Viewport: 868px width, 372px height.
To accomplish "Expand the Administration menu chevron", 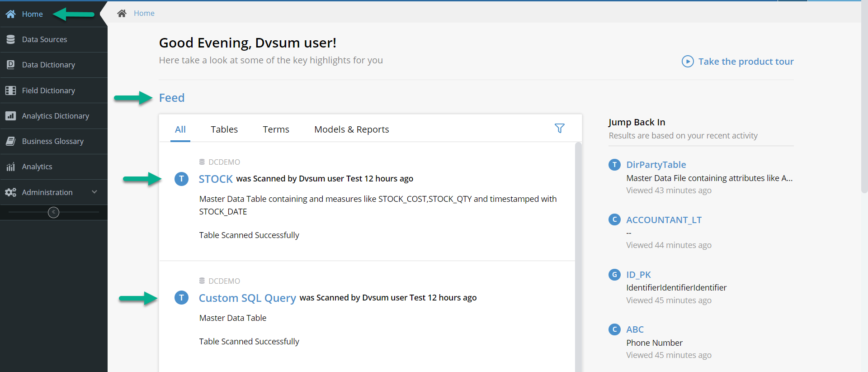I will coord(94,192).
